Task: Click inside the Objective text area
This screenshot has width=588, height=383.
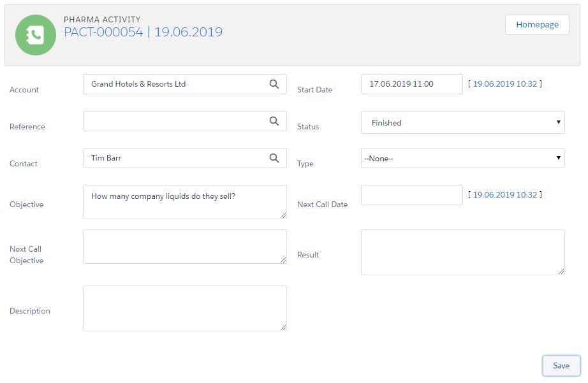Action: coord(184,202)
